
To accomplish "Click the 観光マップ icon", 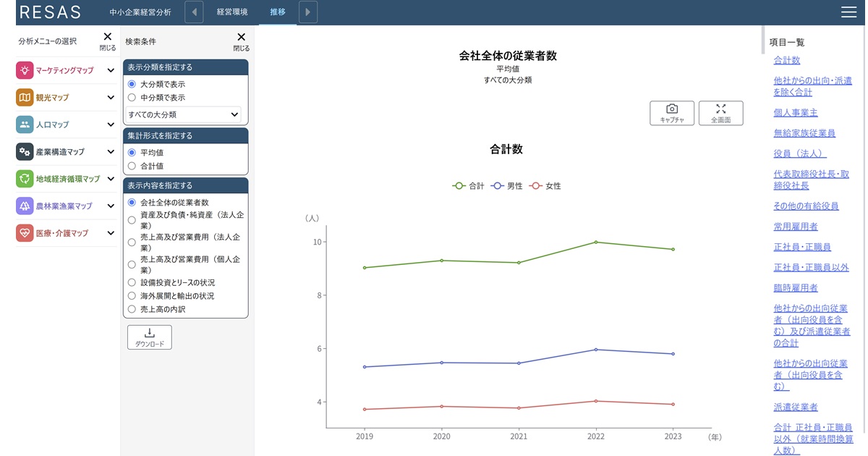I will click(25, 98).
